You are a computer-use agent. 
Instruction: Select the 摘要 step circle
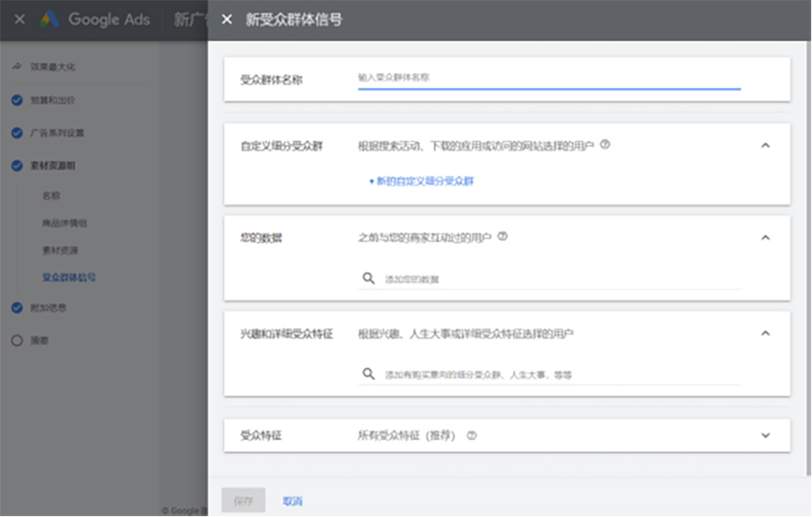(x=17, y=341)
